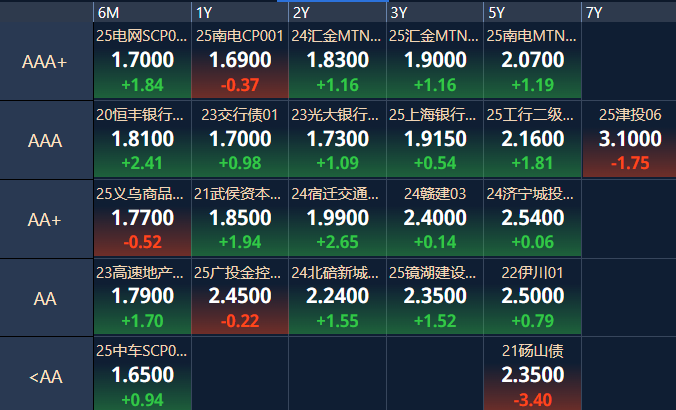
Task: Select the 6M column header
Action: (x=142, y=13)
